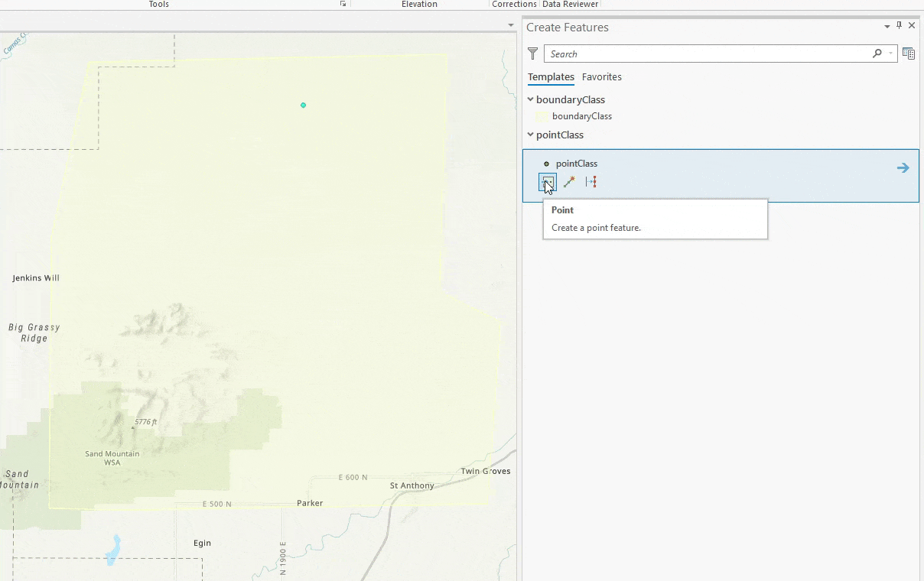Click the Parker map label

[x=310, y=503]
